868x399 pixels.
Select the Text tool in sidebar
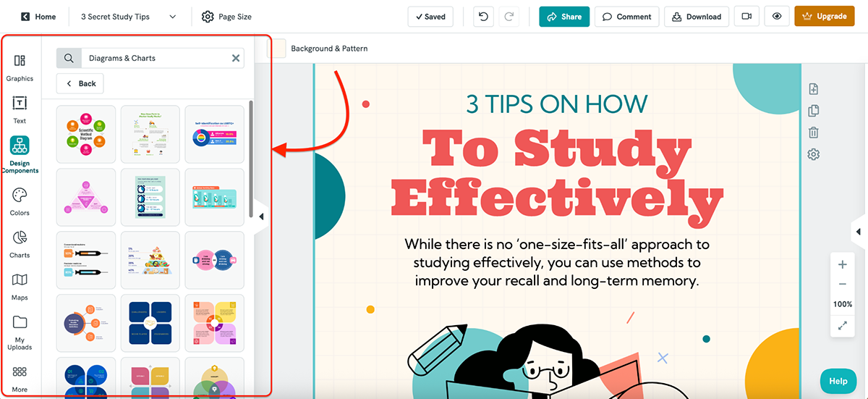(20, 109)
